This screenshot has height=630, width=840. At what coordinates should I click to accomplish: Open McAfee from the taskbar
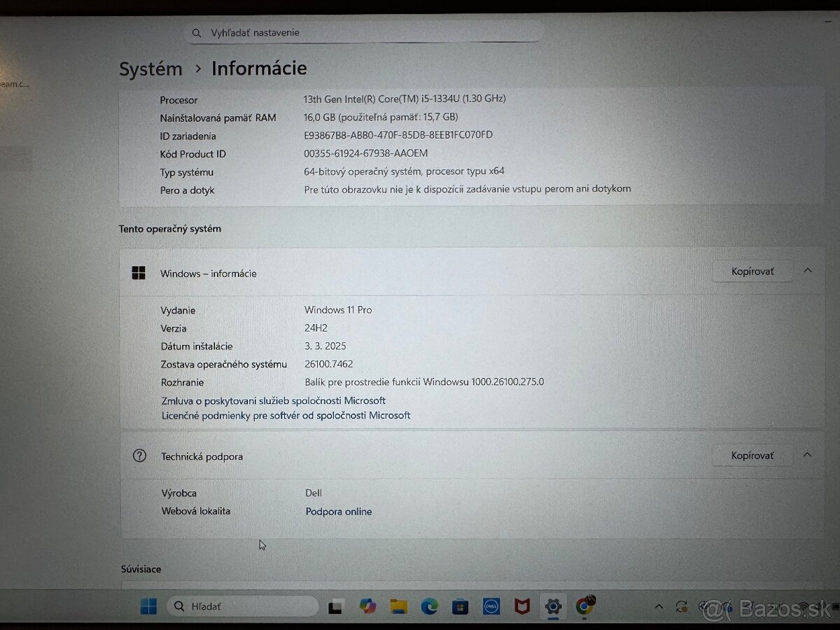pos(521,606)
